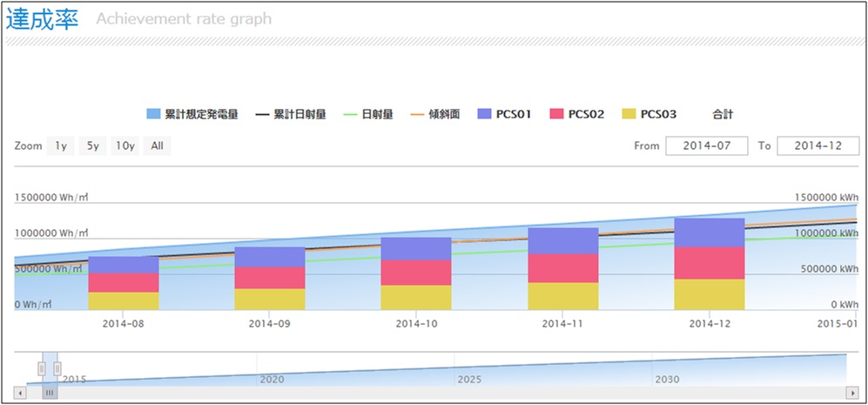This screenshot has height=405, width=868.
Task: Click PCS03 bar segment for 2014-08
Action: (x=124, y=300)
